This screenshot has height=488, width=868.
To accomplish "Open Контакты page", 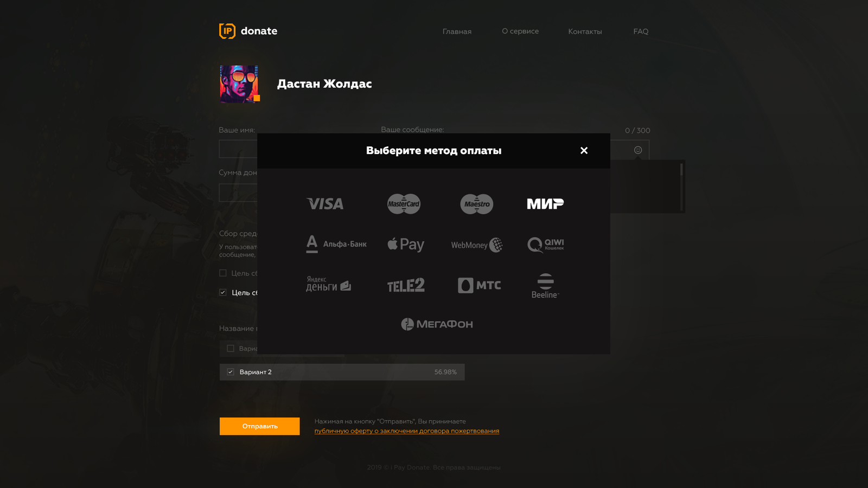I will pyautogui.click(x=585, y=31).
